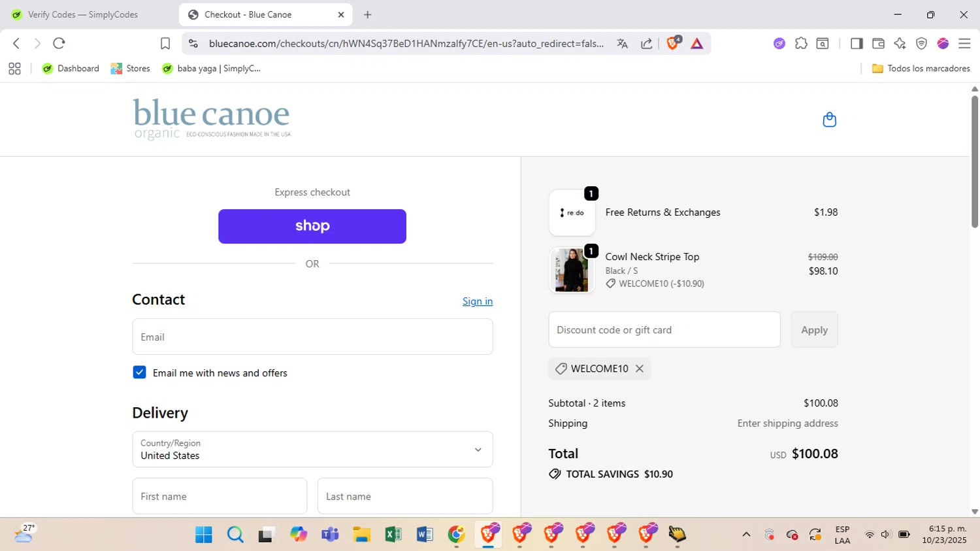Open the purple extension icon in toolbar
The height and width of the screenshot is (551, 980).
point(779,43)
